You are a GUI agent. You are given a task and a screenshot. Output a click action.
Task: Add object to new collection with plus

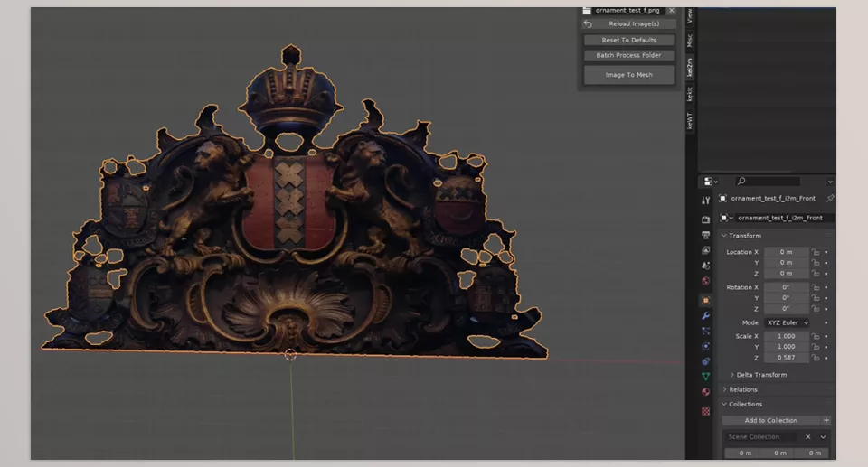coord(826,421)
